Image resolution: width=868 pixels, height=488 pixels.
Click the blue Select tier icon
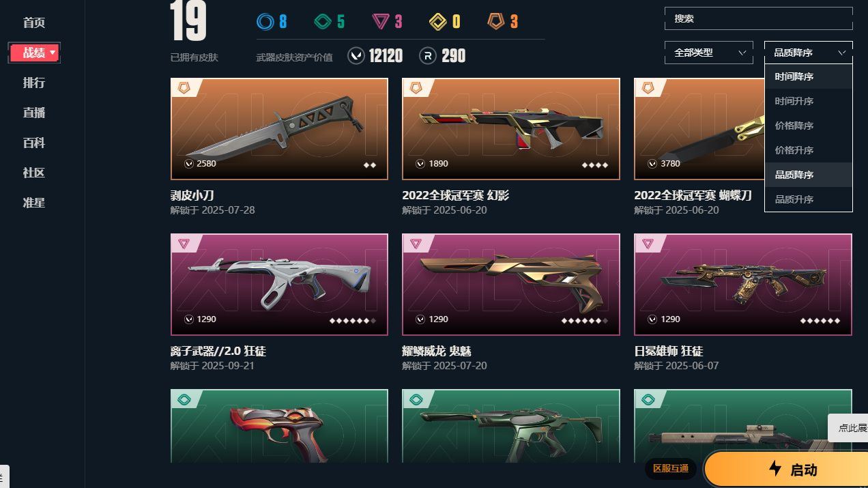point(265,22)
